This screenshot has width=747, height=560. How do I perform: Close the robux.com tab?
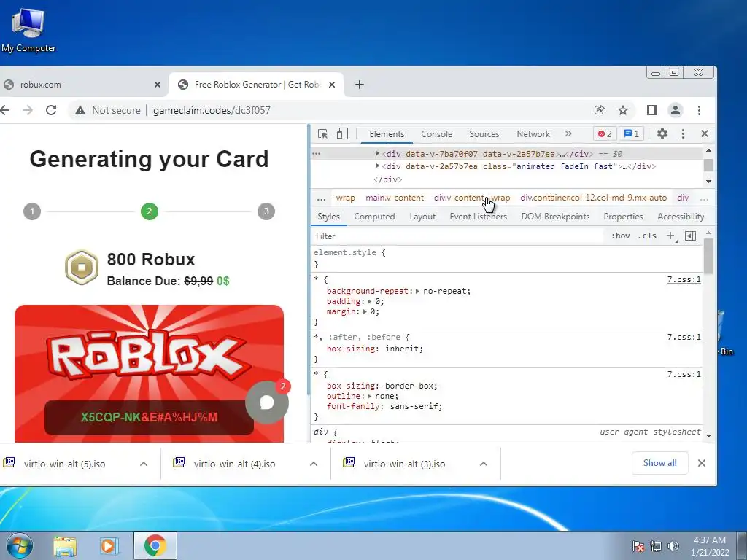pyautogui.click(x=158, y=85)
